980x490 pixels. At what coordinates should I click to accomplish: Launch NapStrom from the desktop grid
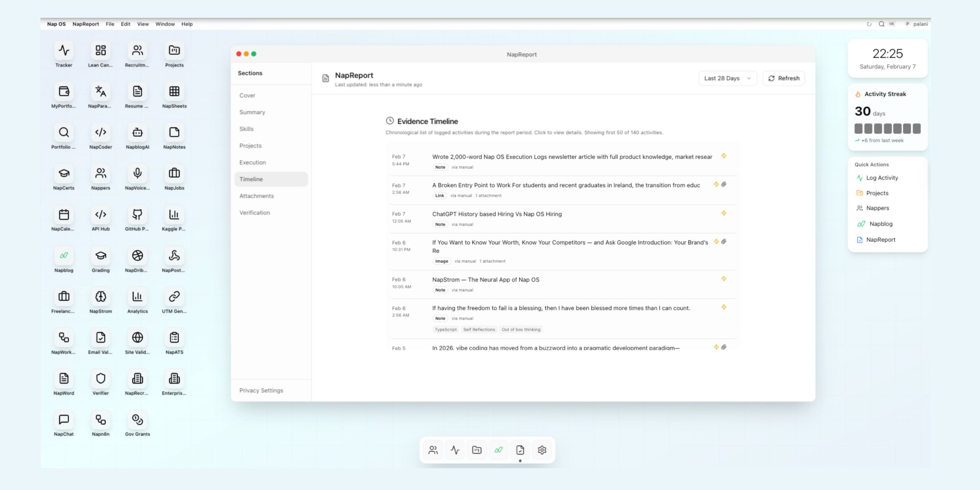(100, 297)
